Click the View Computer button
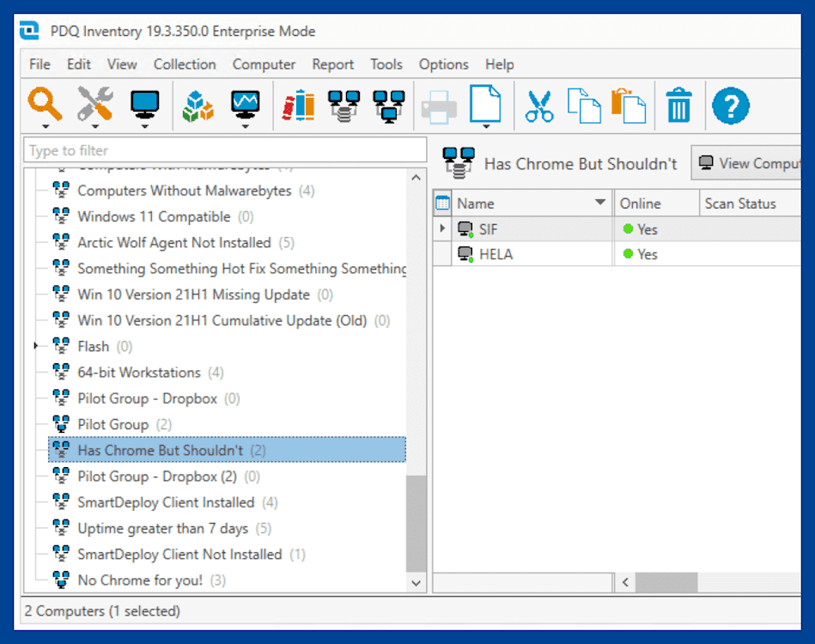 (746, 163)
